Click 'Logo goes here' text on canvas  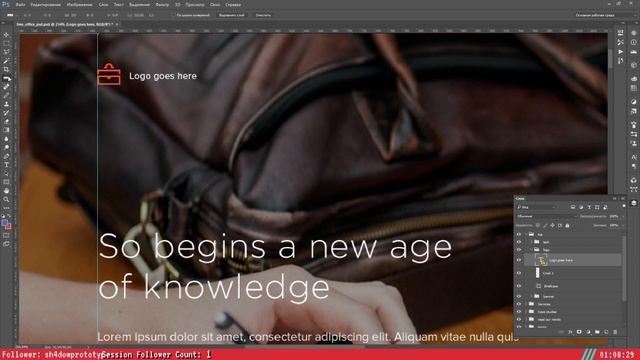coord(163,76)
